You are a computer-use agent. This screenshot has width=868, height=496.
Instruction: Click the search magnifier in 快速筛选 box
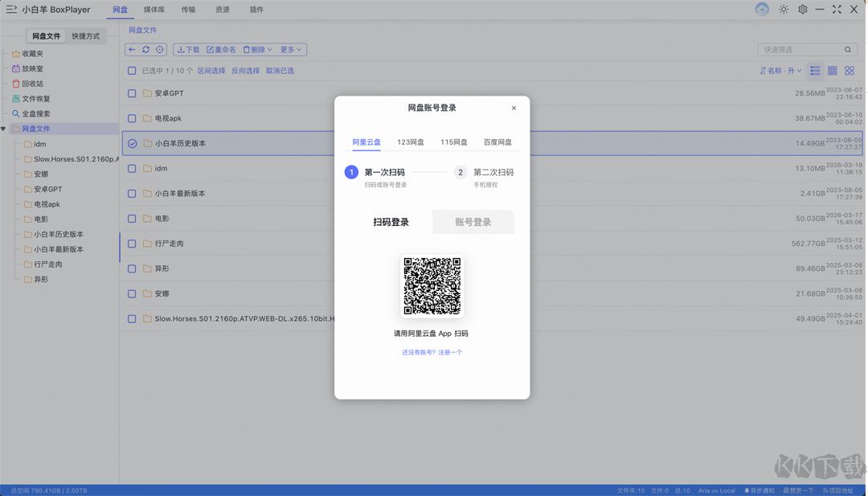(848, 49)
